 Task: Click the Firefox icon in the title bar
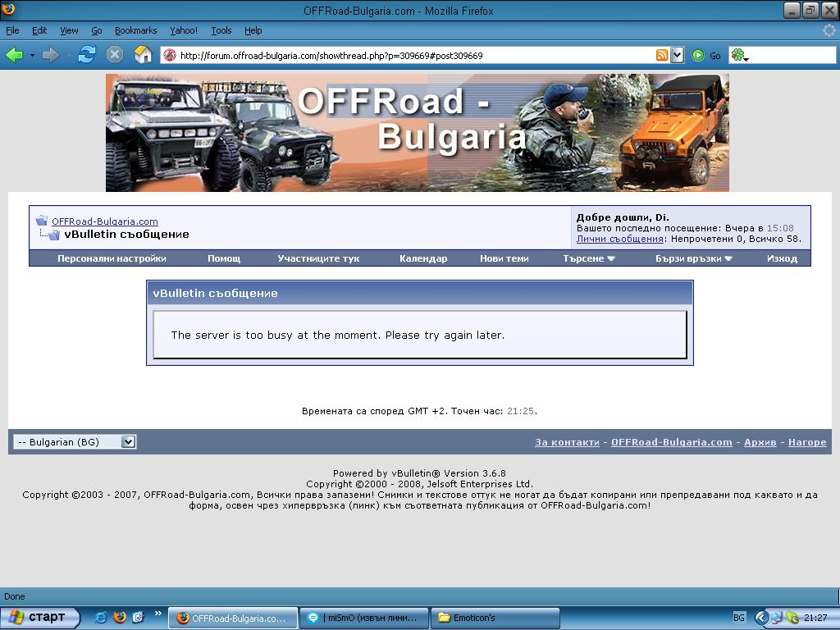point(8,9)
